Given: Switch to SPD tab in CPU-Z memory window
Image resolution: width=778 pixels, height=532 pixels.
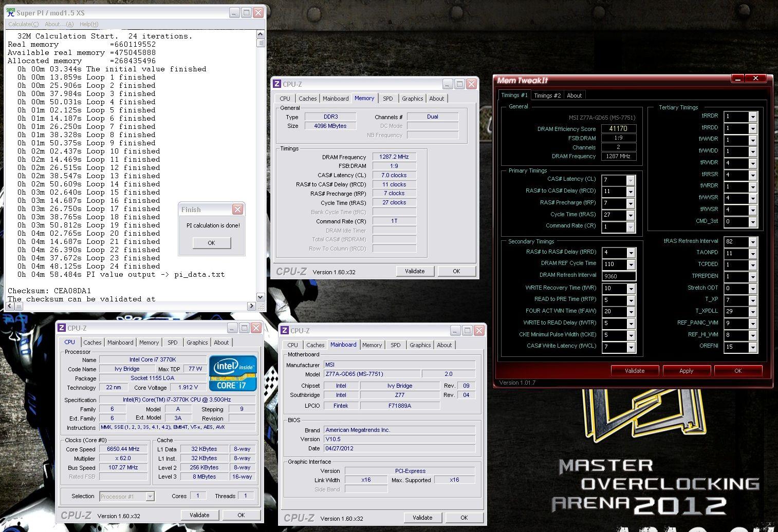Looking at the screenshot, I should point(388,99).
